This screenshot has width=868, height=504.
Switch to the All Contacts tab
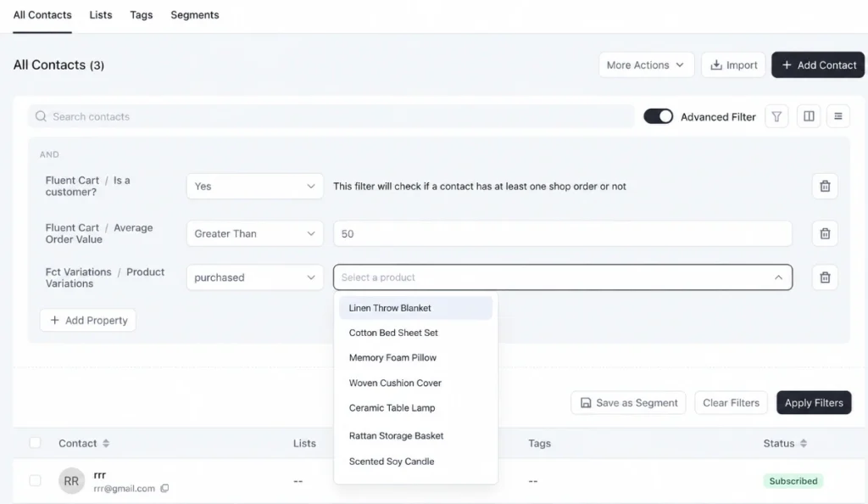click(x=42, y=15)
